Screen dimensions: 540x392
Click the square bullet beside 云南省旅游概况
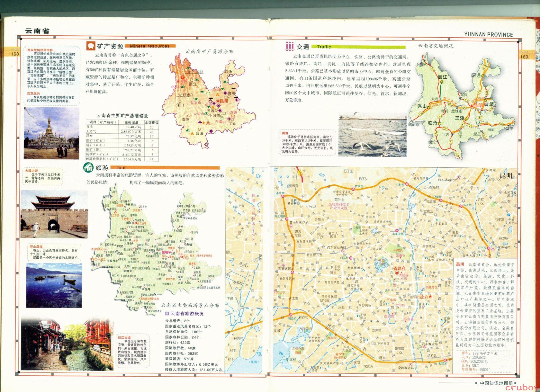coord(167,314)
